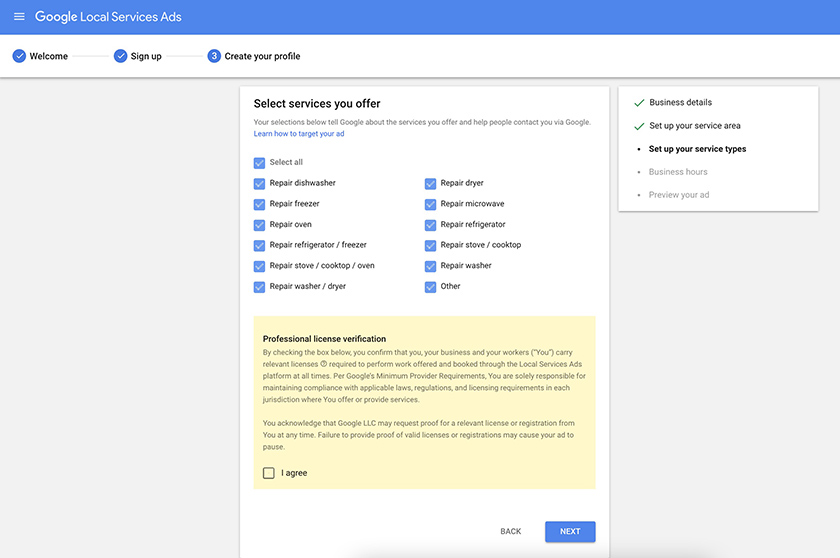Open Business details in side panel
The height and width of the screenshot is (558, 840).
(680, 102)
